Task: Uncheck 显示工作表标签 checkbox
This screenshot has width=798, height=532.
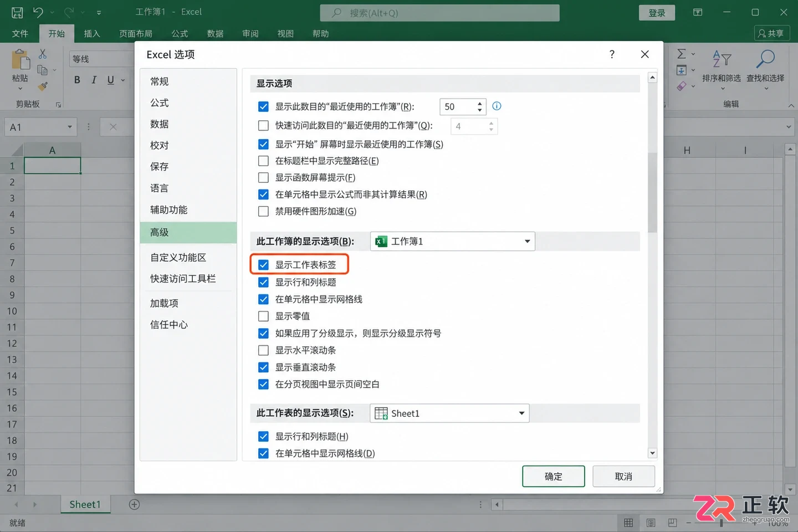Action: click(263, 265)
